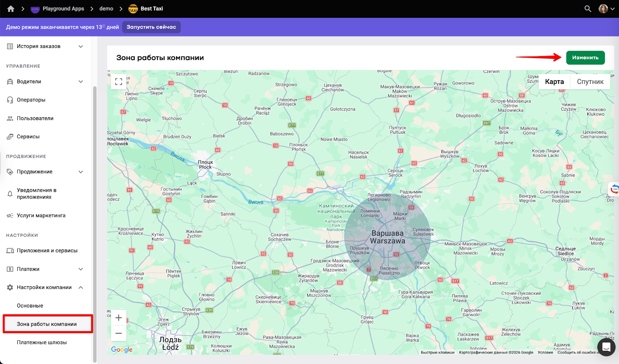Open Операторы via its headset icon

(10, 100)
